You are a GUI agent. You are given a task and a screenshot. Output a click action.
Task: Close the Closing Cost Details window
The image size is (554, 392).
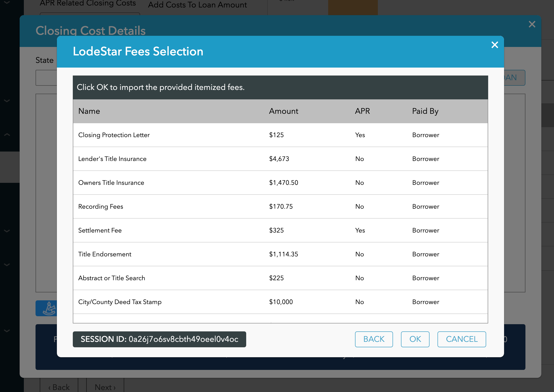point(532,24)
